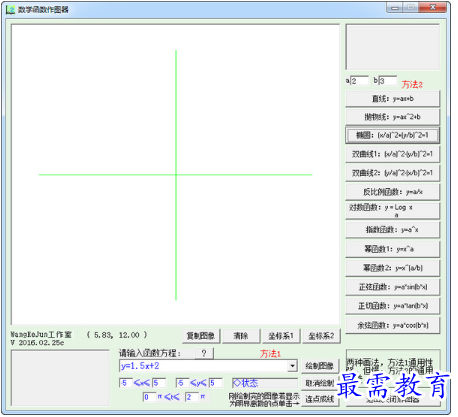The width and height of the screenshot is (458, 417).
Task: Click the 连点成线 connect points button
Action: 320,399
